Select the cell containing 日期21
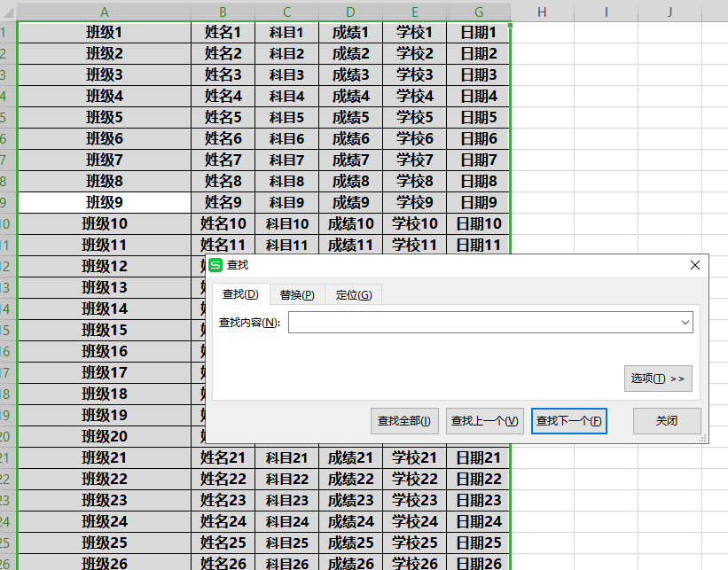728x570 pixels. click(479, 457)
